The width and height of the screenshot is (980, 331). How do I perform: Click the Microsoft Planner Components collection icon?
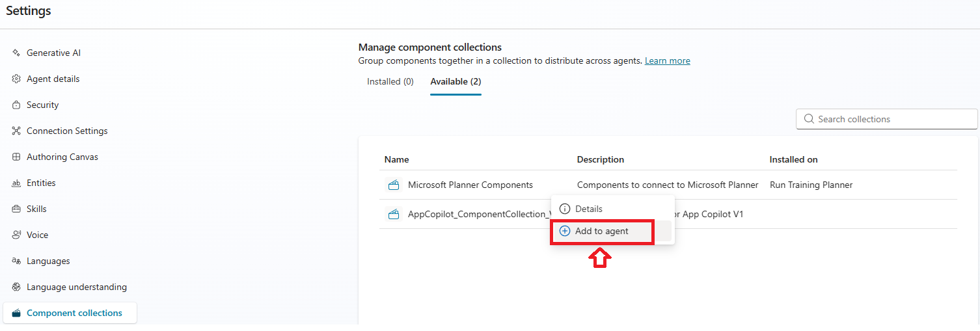[x=393, y=185]
